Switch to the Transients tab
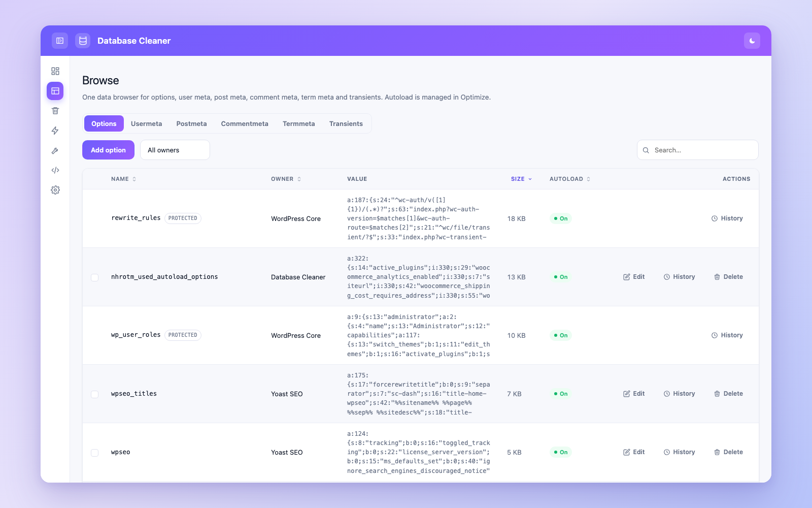812x508 pixels. pyautogui.click(x=346, y=123)
